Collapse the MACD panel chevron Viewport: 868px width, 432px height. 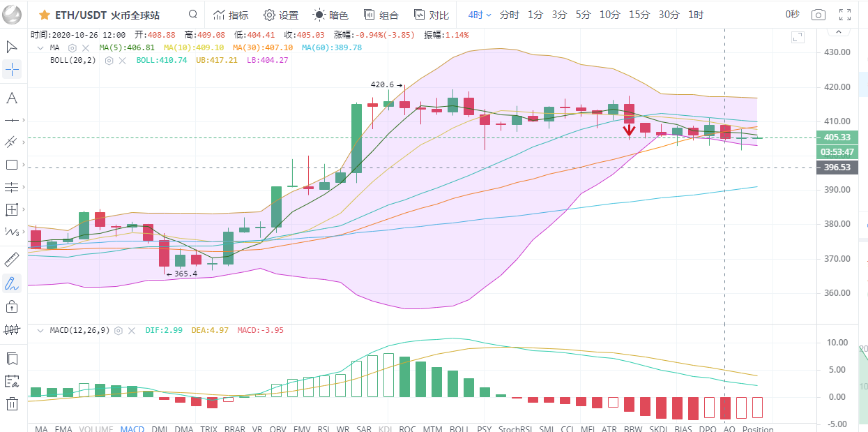click(40, 330)
